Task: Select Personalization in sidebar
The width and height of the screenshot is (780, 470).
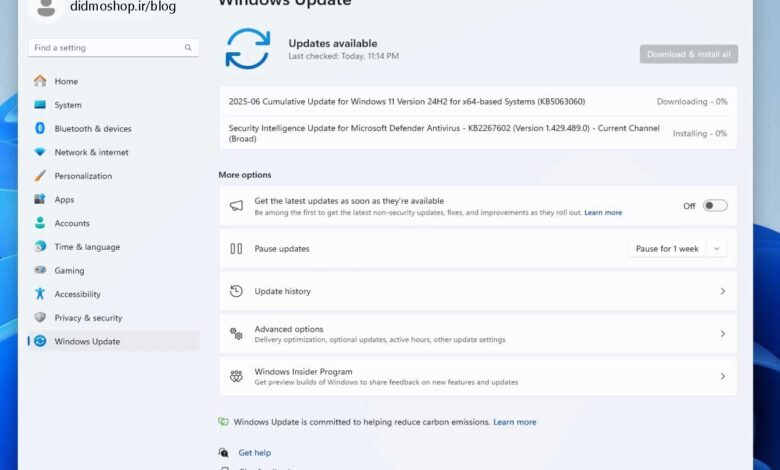Action: pyautogui.click(x=113, y=176)
